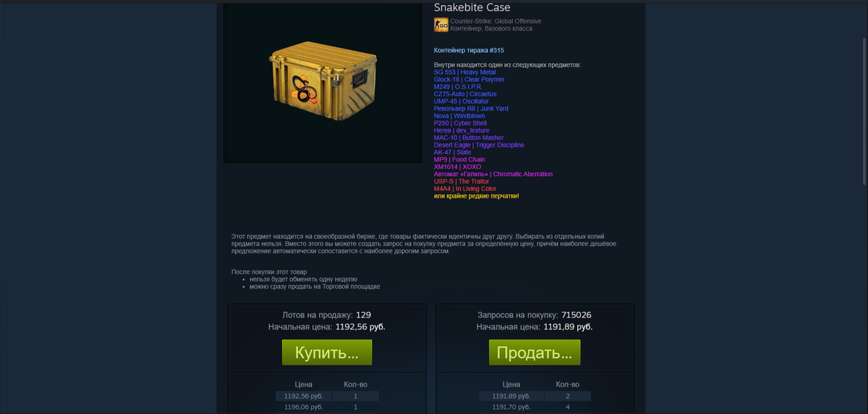Click the green Купить... buy button
Screen dimensions: 868x414
pos(327,352)
